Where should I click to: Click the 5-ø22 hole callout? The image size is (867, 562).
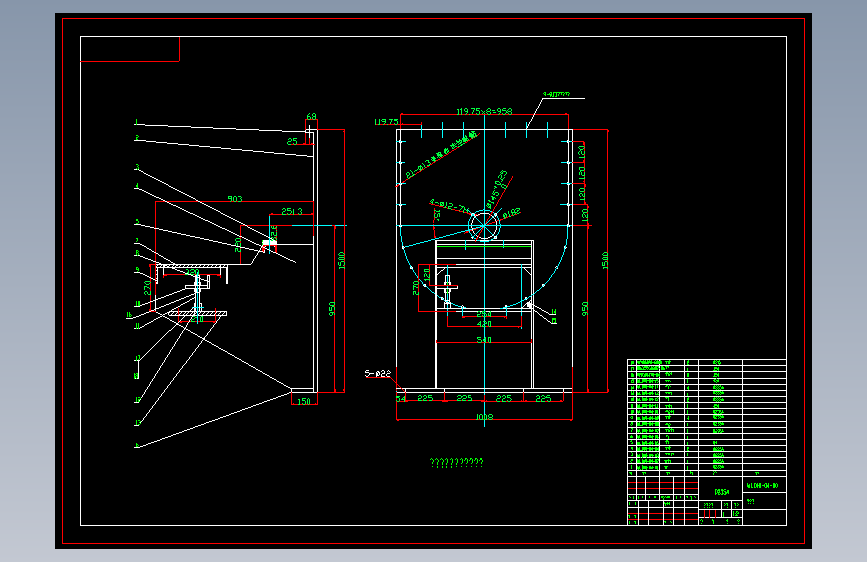click(378, 373)
